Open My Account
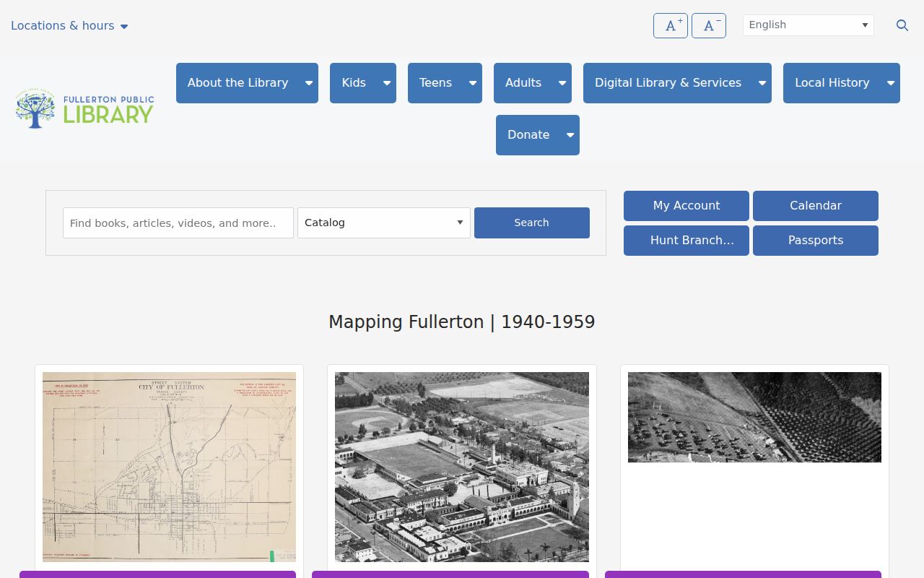The width and height of the screenshot is (924, 578). click(687, 206)
